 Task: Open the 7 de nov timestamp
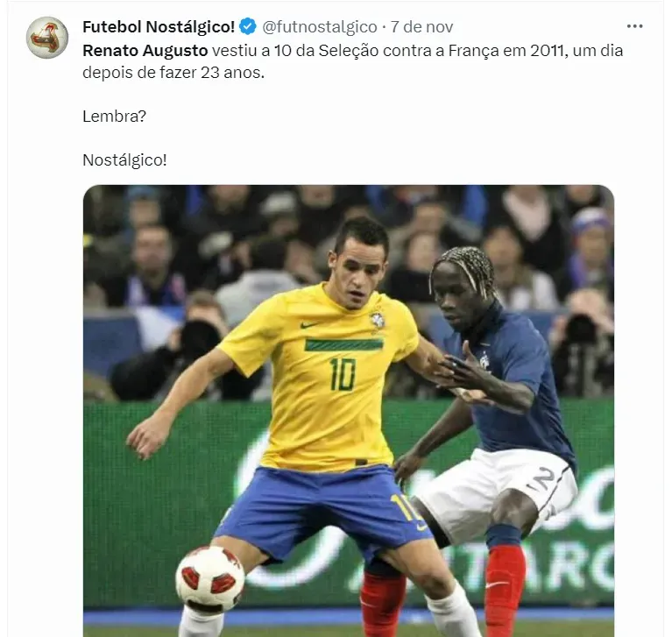tap(421, 26)
